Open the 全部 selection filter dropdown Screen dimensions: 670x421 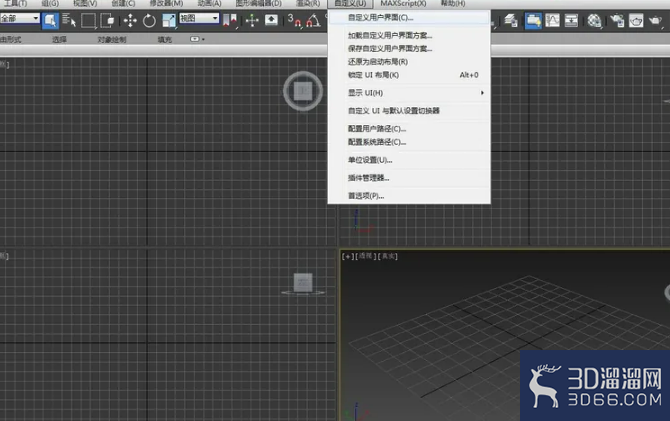point(20,18)
